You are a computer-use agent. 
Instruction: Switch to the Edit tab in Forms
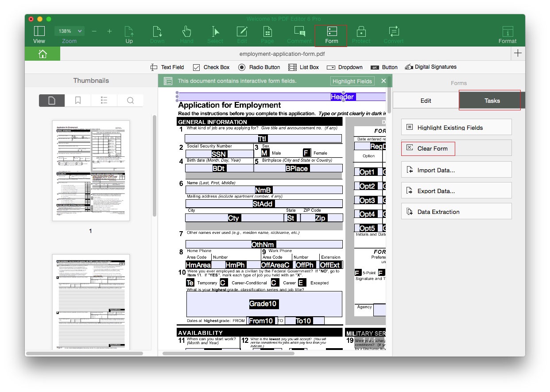[x=426, y=101]
